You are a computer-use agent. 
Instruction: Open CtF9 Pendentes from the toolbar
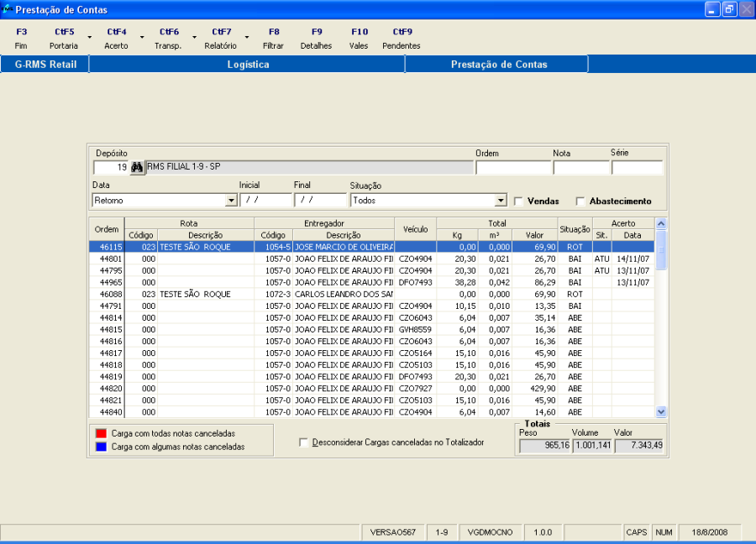tap(402, 39)
